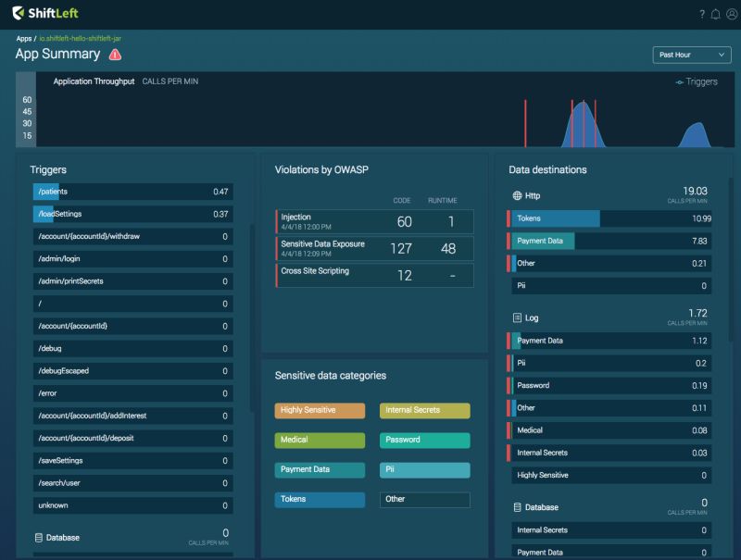Click Injection code count 60
741x560 pixels.
[x=404, y=221]
